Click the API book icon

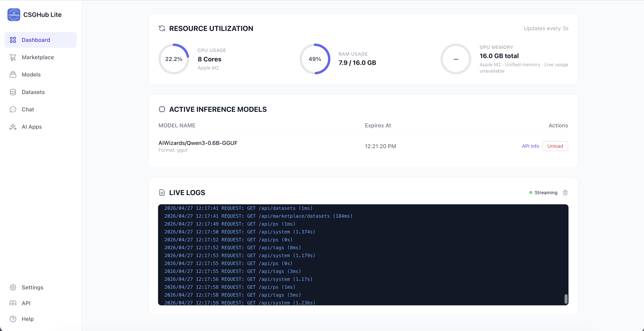(13, 303)
